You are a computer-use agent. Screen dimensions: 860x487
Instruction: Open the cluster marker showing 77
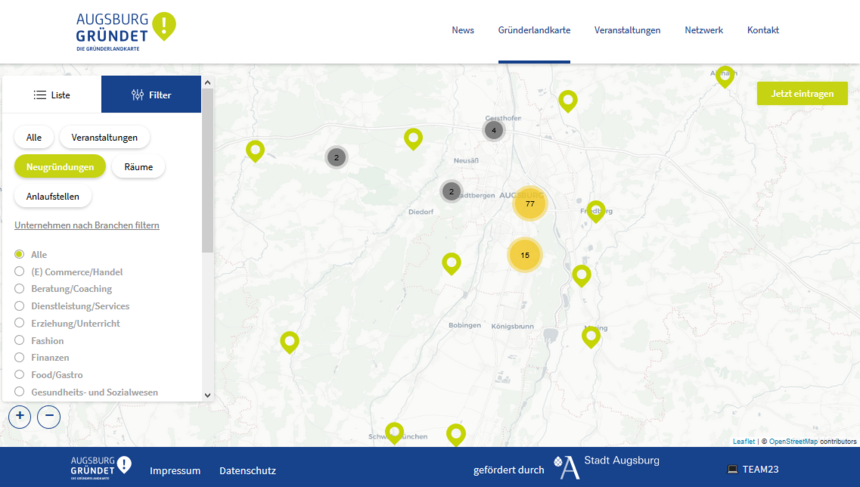(x=530, y=203)
